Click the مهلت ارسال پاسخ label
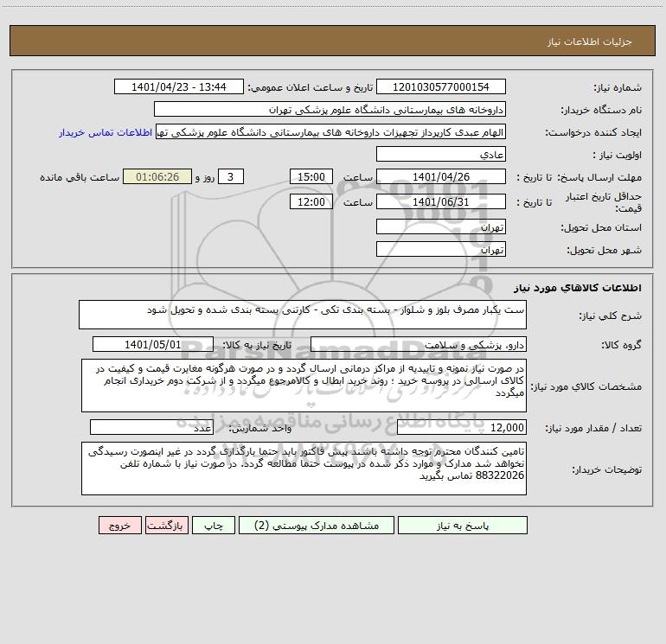 tap(600, 177)
